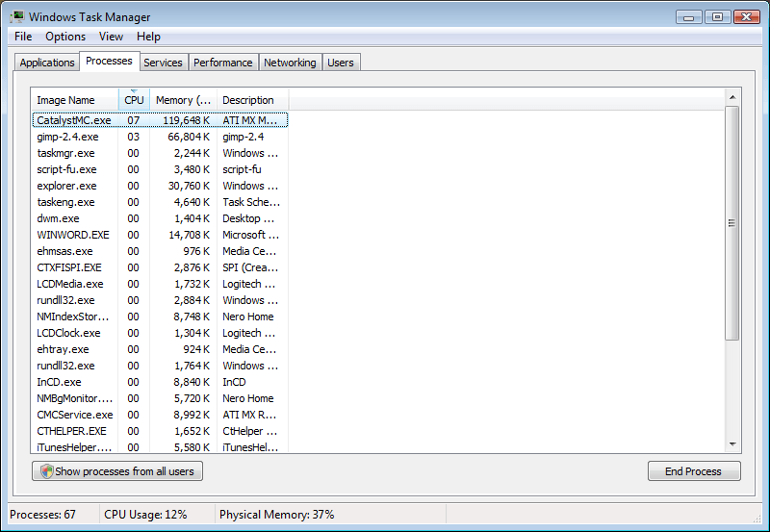This screenshot has height=532, width=770.
Task: Switch to the Performance tab
Action: point(222,63)
